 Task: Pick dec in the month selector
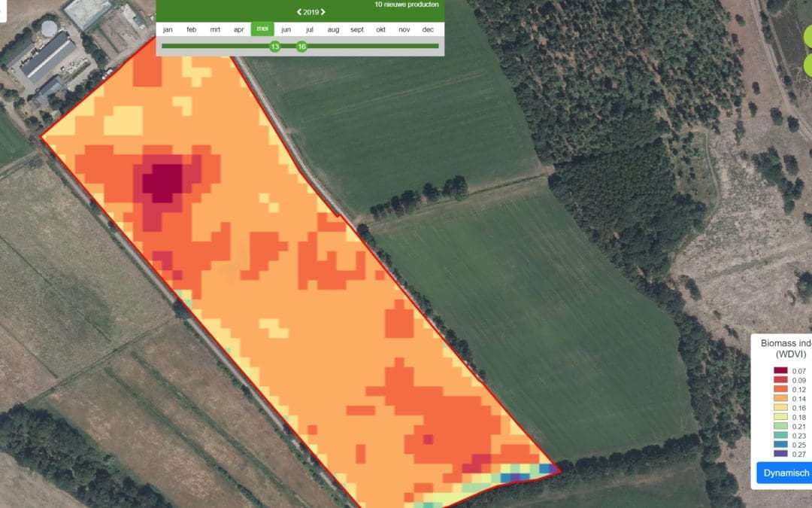[428, 29]
